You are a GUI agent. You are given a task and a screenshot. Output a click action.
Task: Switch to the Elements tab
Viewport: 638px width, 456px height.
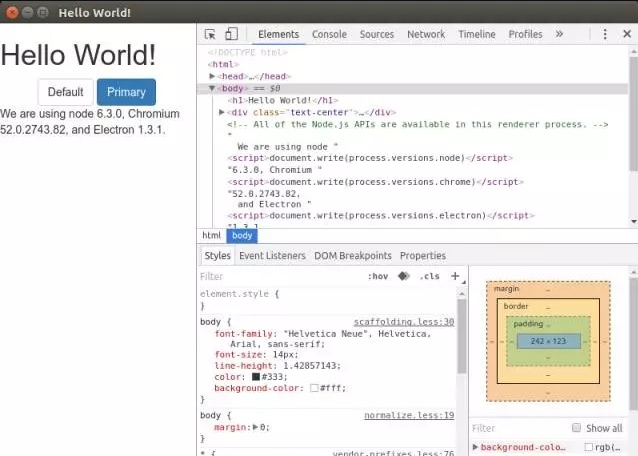[278, 34]
